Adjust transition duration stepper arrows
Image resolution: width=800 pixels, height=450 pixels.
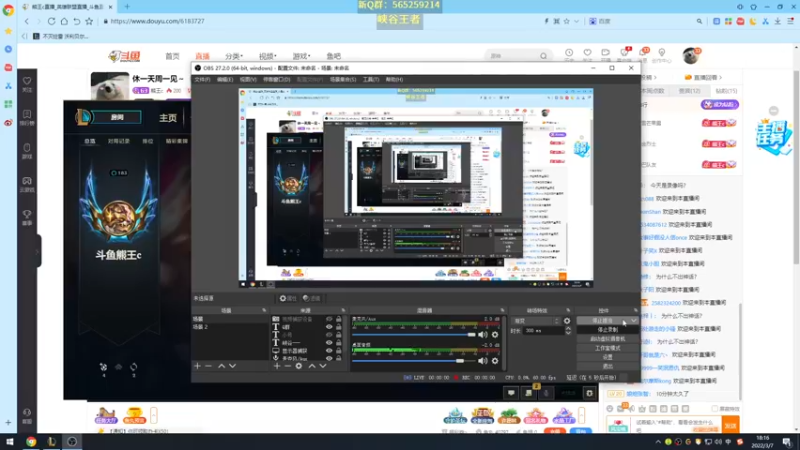pyautogui.click(x=568, y=331)
